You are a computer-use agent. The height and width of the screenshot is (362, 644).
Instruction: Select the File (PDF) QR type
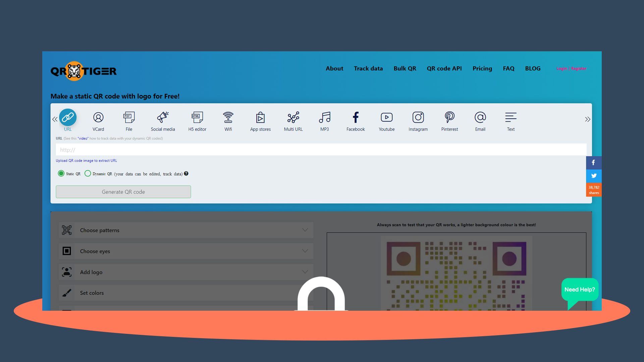[129, 117]
